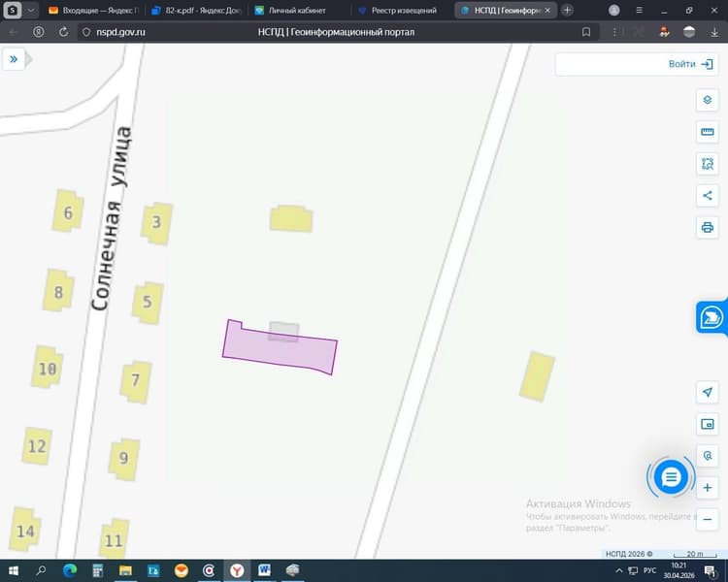Open Microsoft Word from taskbar
Viewport: 728px width, 582px height.
(265, 570)
